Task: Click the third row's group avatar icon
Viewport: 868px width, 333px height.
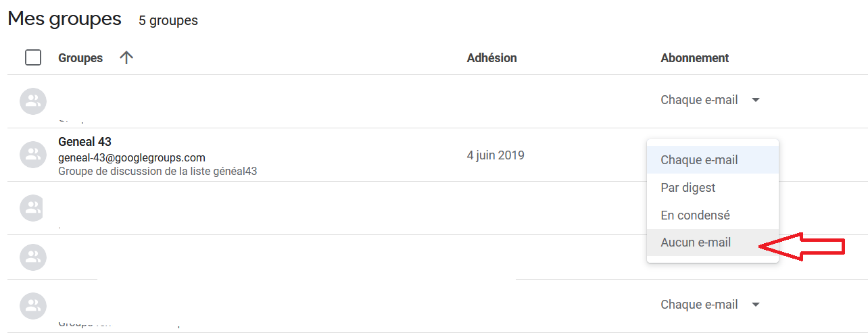Action: [x=32, y=208]
